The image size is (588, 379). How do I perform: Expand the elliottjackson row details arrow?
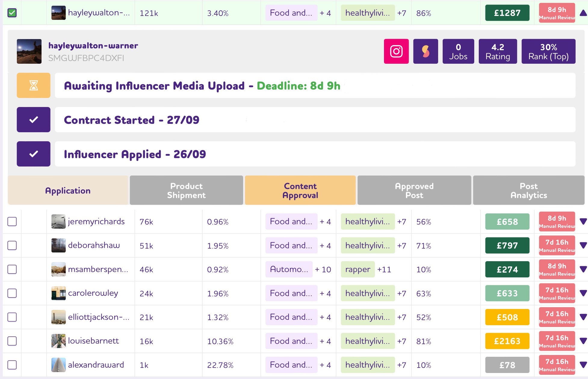(x=583, y=317)
